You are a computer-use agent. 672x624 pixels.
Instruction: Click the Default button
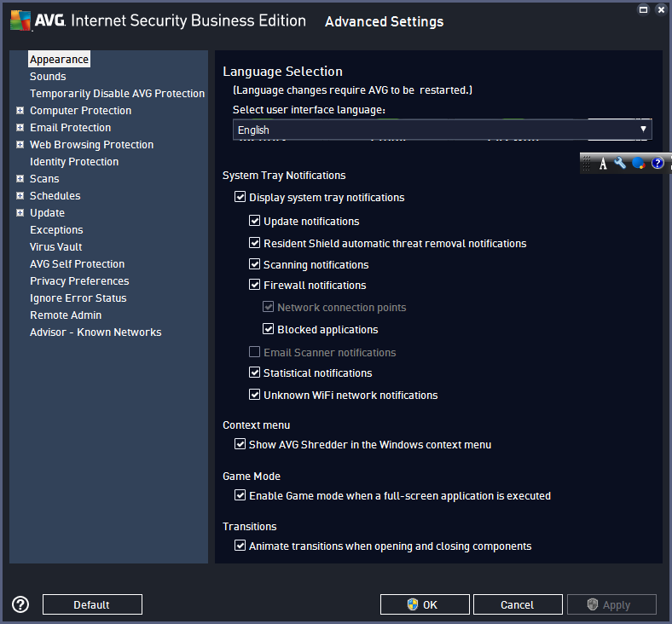click(x=92, y=604)
